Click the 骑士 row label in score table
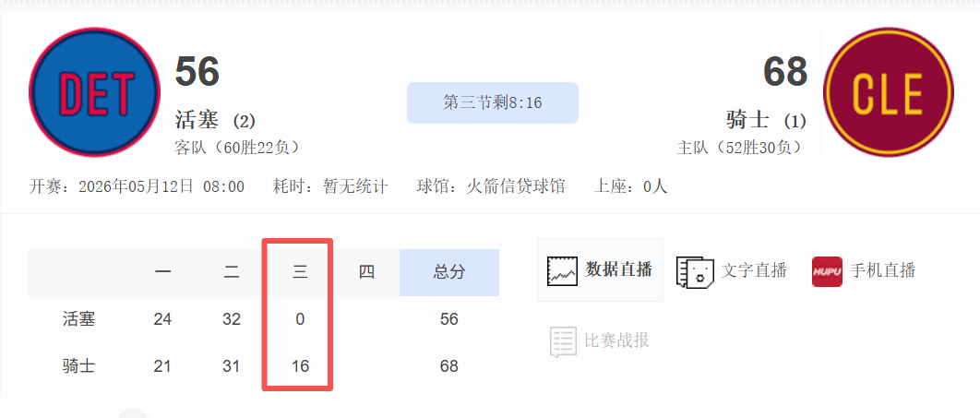The width and height of the screenshot is (980, 418). [78, 365]
